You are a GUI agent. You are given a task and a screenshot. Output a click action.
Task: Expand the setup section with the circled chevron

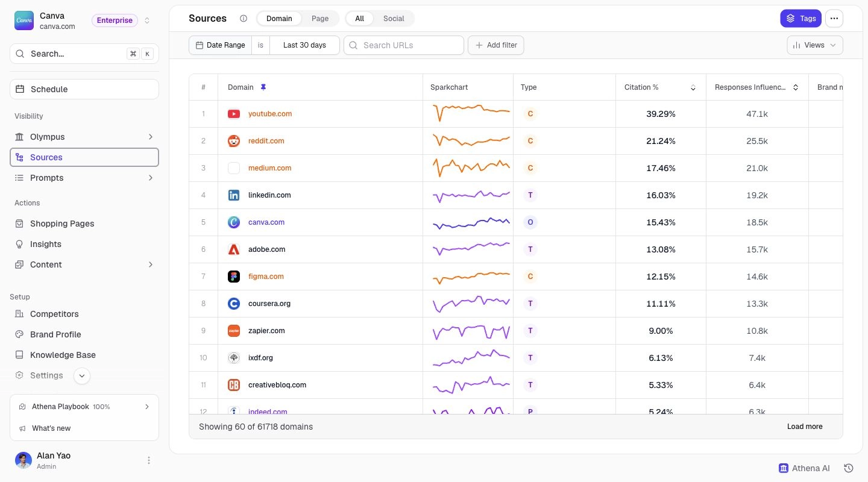tap(82, 376)
